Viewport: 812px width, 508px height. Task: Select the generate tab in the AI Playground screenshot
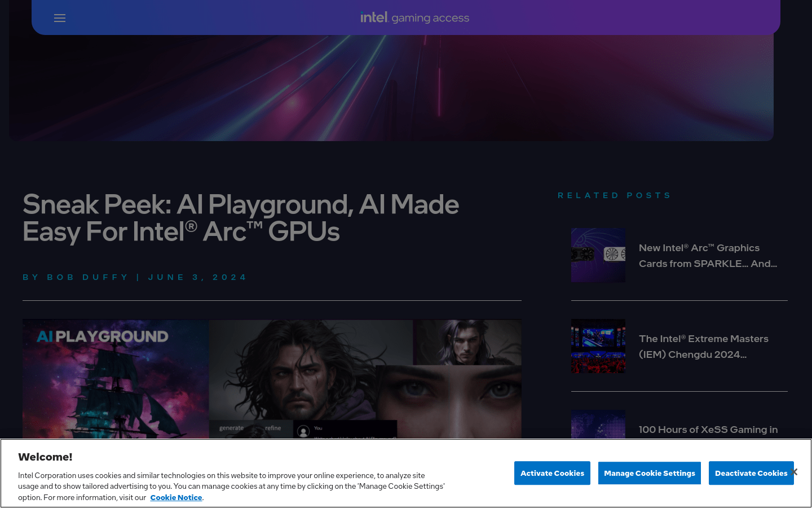pos(231,428)
